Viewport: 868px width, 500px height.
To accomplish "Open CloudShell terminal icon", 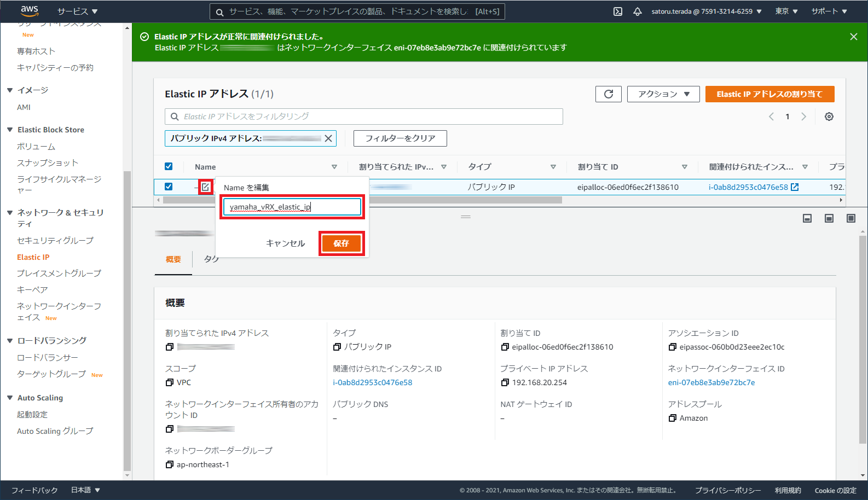I will (x=618, y=11).
